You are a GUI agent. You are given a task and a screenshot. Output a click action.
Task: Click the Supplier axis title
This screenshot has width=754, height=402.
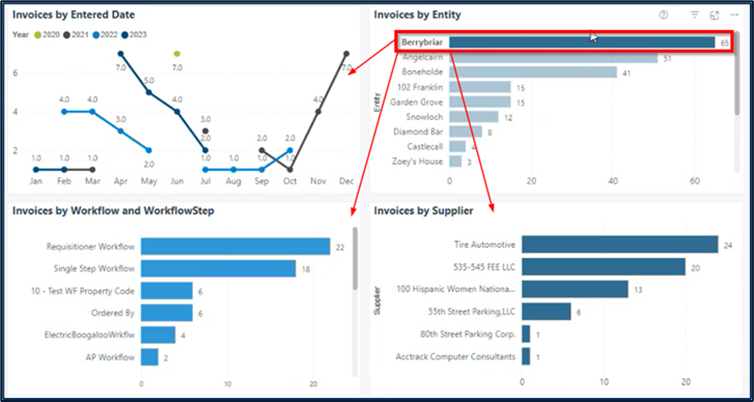pyautogui.click(x=377, y=301)
